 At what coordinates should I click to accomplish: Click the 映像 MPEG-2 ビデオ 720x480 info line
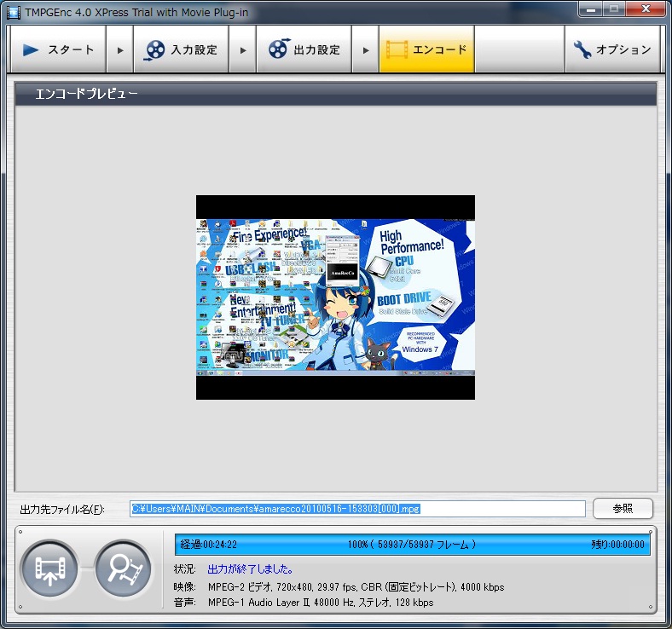click(x=339, y=586)
